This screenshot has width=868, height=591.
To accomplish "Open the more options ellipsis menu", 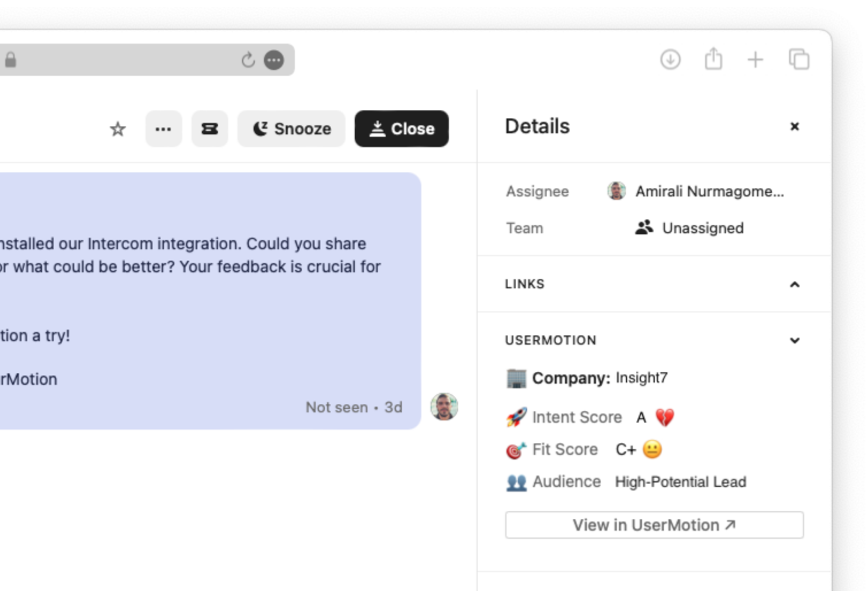I will click(164, 129).
